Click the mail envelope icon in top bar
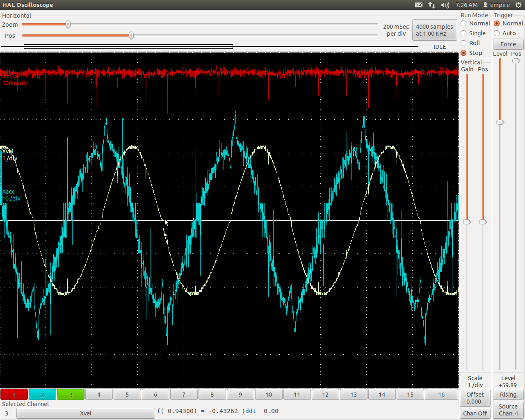525x420 pixels. pyautogui.click(x=418, y=5)
